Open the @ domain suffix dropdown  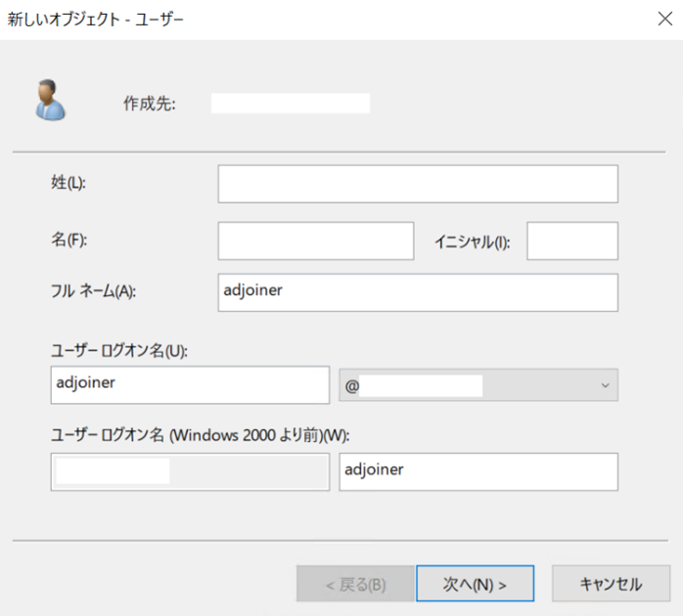[478, 385]
